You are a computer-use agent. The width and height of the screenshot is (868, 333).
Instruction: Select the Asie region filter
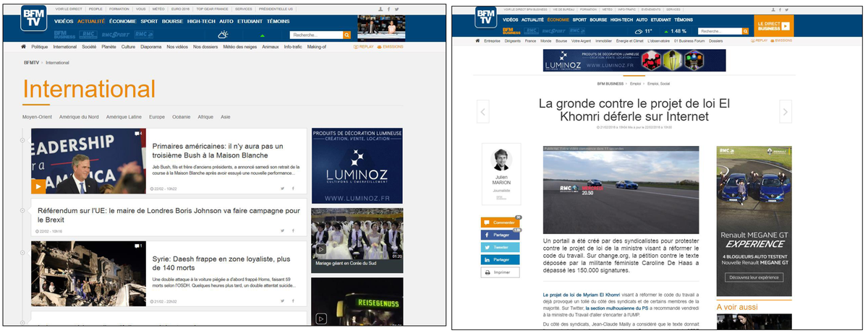tap(226, 116)
